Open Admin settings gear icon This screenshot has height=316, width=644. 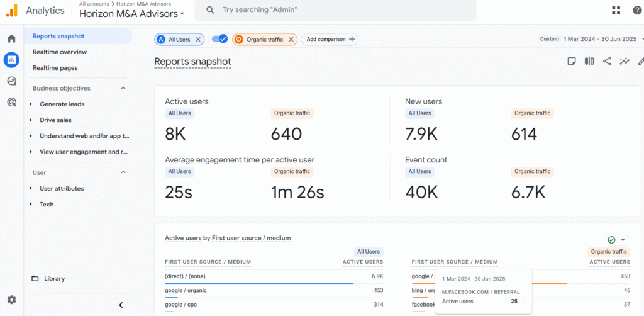[x=11, y=300]
